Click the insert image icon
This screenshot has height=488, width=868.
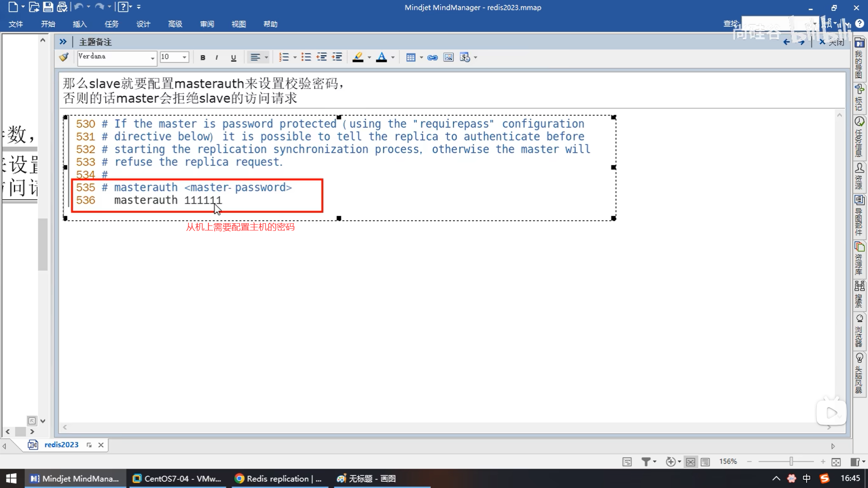(x=448, y=57)
